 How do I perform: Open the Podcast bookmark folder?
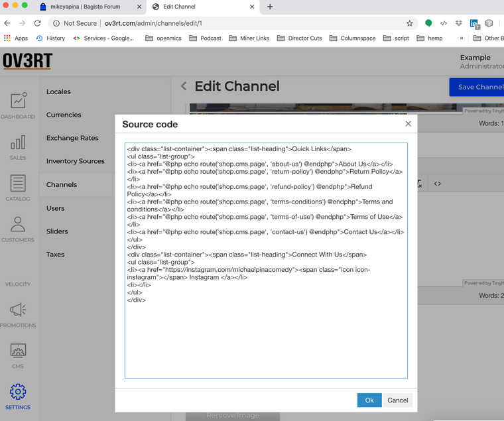coord(205,38)
